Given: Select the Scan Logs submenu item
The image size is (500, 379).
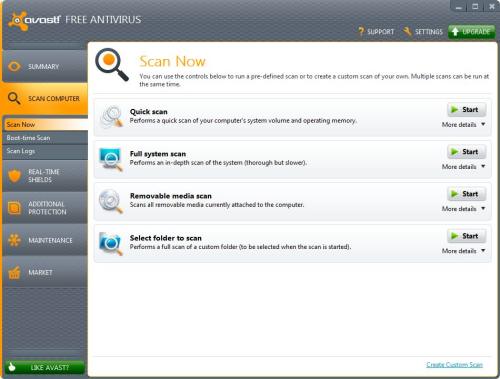Looking at the screenshot, I should click(46, 151).
